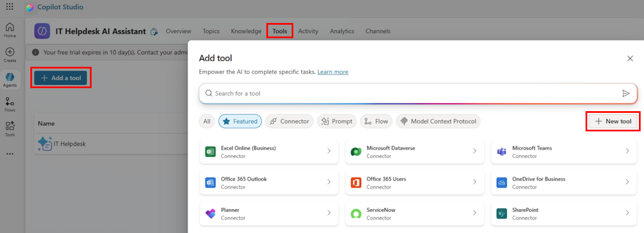This screenshot has width=644, height=233.
Task: Go to Home in the sidebar
Action: click(10, 30)
